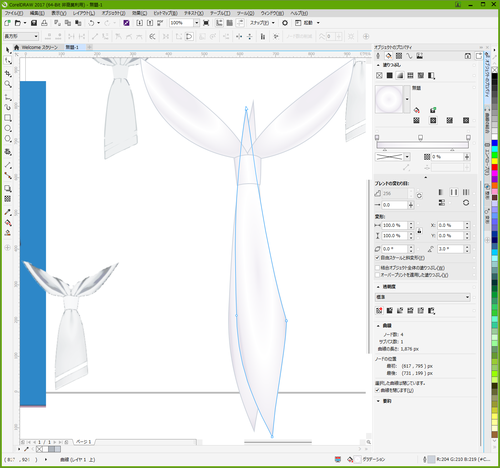Select the Interactive Fill bucket tool
Image resolution: width=500 pixels, height=468 pixels.
coord(8,223)
